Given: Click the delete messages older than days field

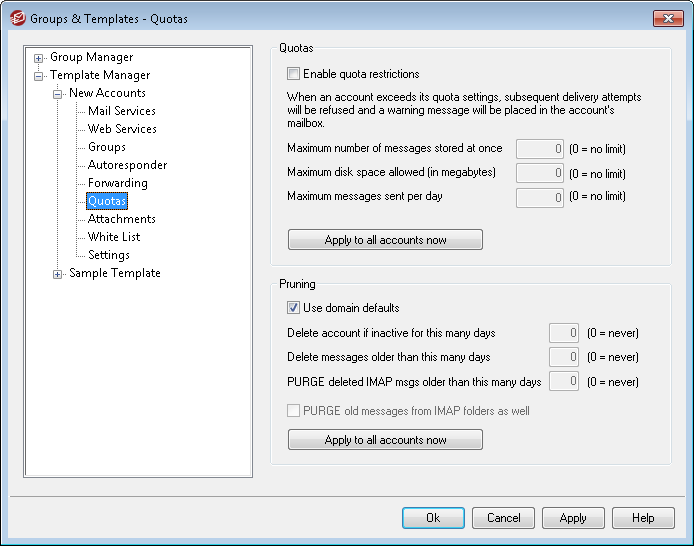Looking at the screenshot, I should click(564, 357).
